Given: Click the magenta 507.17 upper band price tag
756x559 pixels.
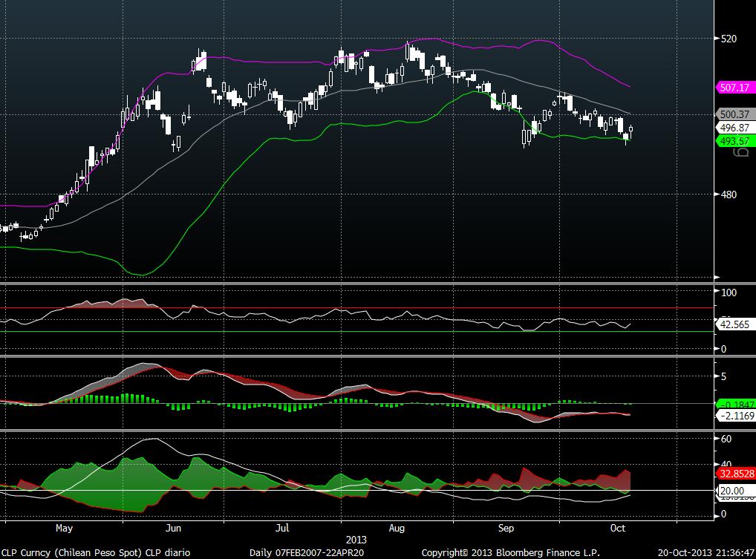Looking at the screenshot, I should point(735,87).
